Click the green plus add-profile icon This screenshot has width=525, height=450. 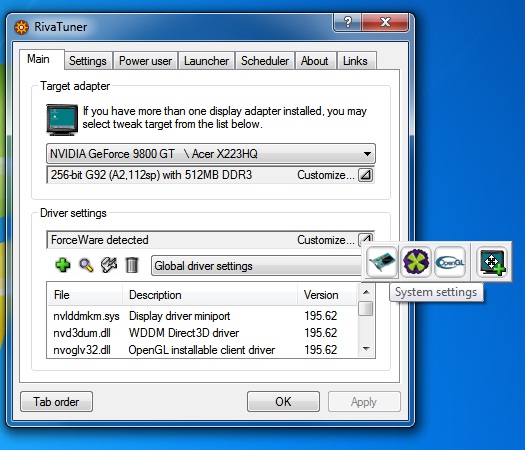coord(63,266)
